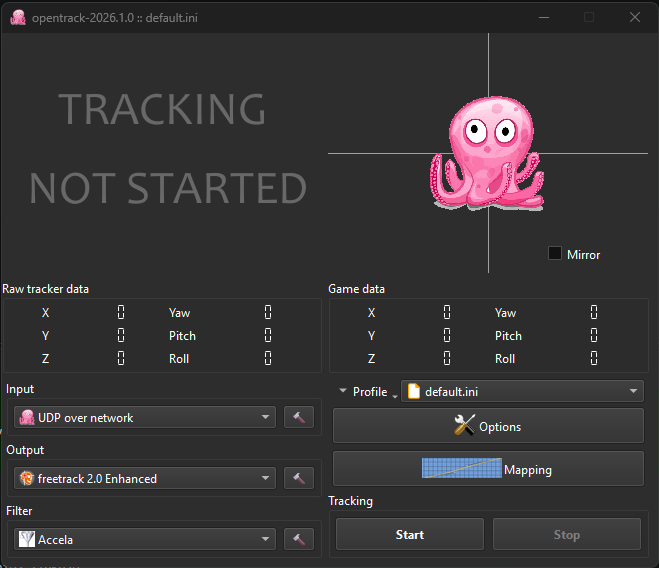Start tracking with the Start button
Screen dimensions: 659x568
[410, 534]
